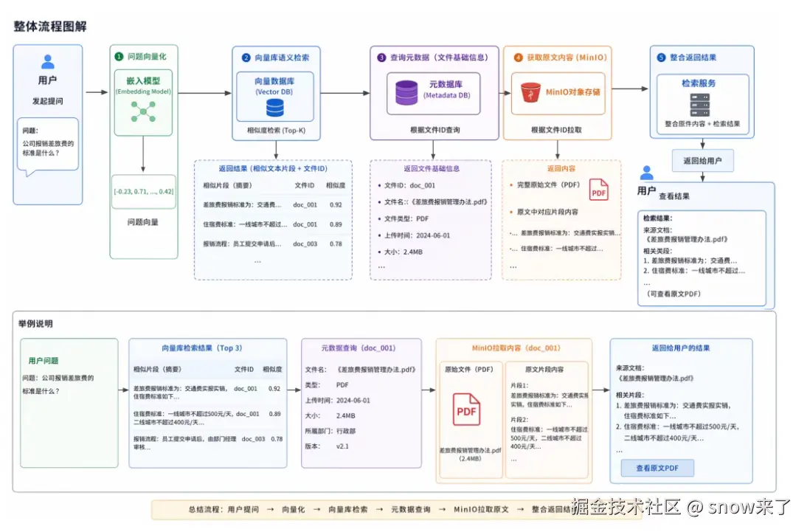Image resolution: width=807 pixels, height=532 pixels.
Task: Click the 查看原文PDF button
Action: [x=657, y=468]
